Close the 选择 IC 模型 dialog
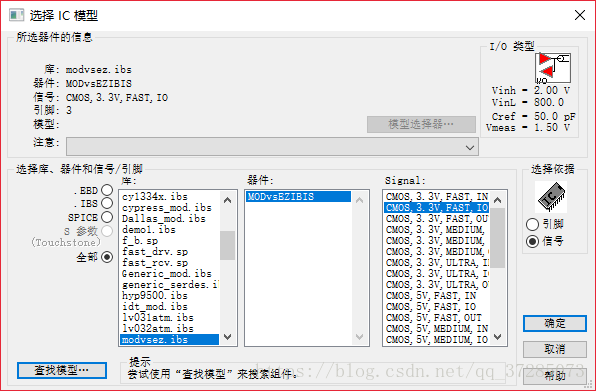The height and width of the screenshot is (391, 596). click(x=580, y=15)
